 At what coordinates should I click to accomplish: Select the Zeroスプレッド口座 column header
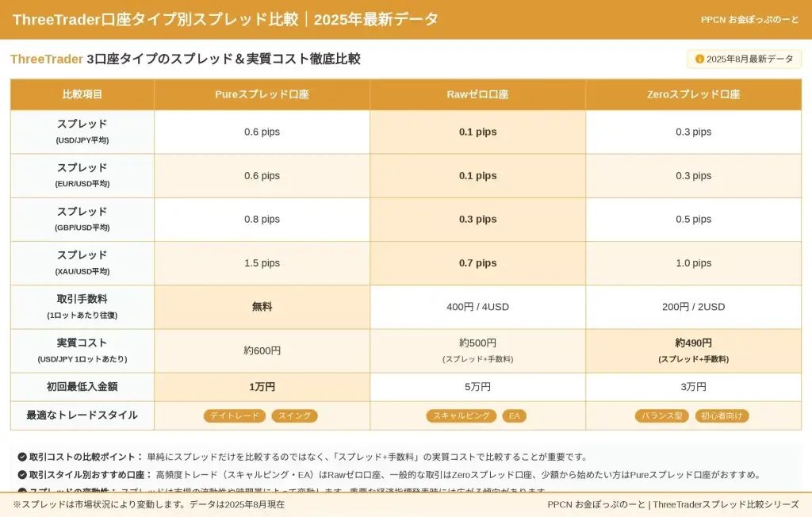tap(693, 94)
